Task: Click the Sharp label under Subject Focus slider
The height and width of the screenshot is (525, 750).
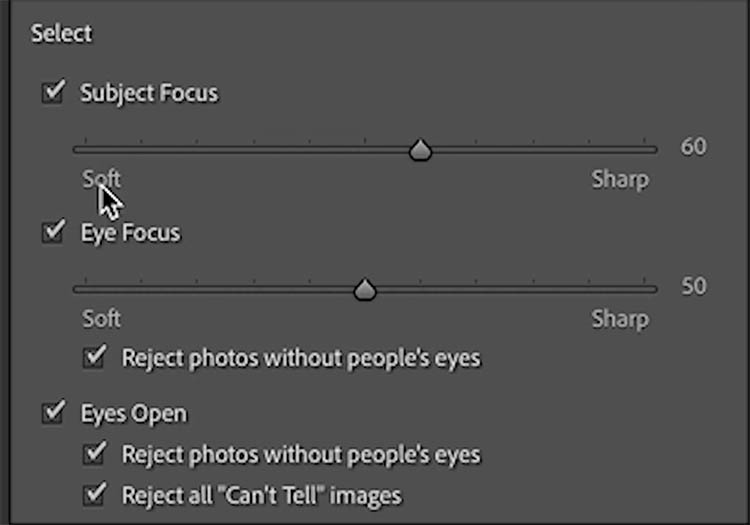Action: pyautogui.click(x=620, y=180)
